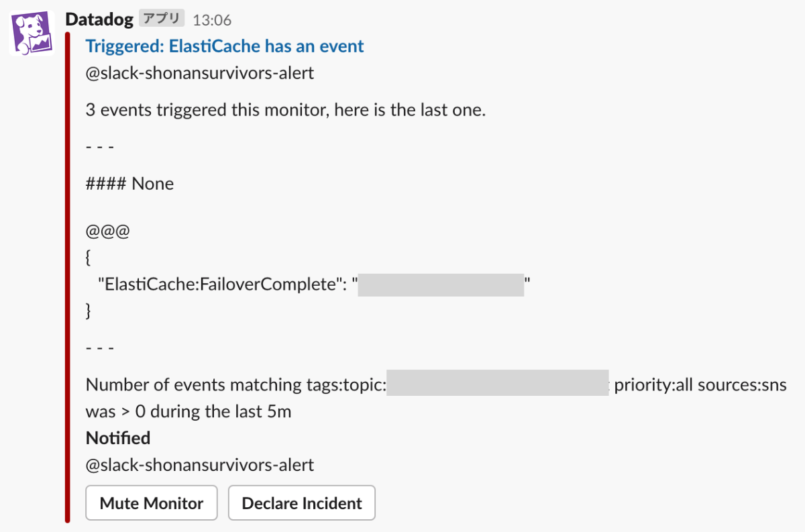Click the redacted FailoverComplete value box
The image size is (805, 532).
tap(441, 285)
